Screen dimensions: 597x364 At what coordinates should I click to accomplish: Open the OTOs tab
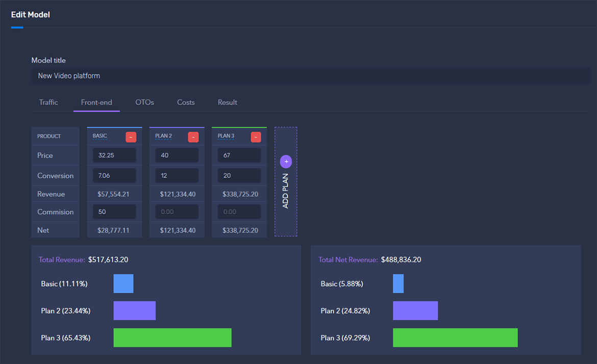click(x=144, y=102)
